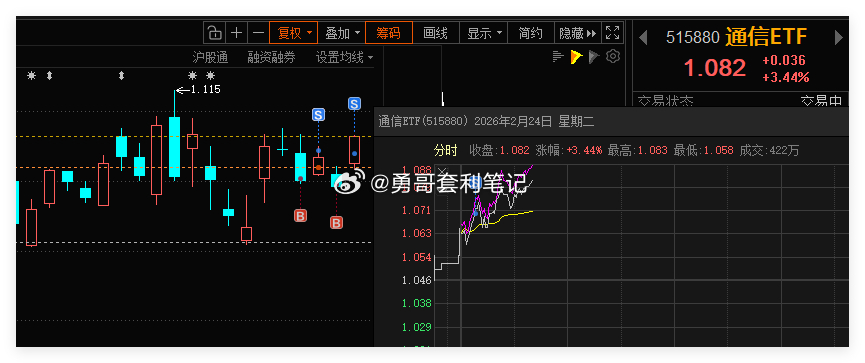Toggle the 融资融券 indicator

(271, 57)
